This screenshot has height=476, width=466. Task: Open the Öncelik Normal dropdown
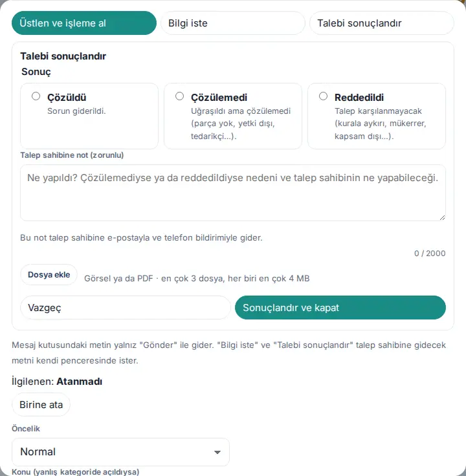[120, 452]
